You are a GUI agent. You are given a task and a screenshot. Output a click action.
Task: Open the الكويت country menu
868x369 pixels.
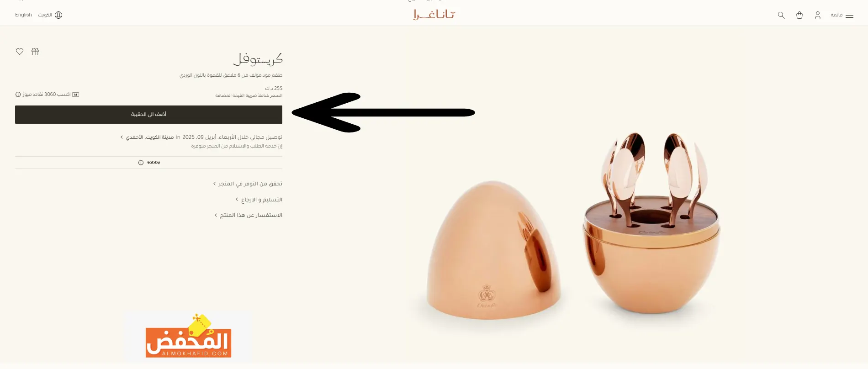pyautogui.click(x=45, y=15)
